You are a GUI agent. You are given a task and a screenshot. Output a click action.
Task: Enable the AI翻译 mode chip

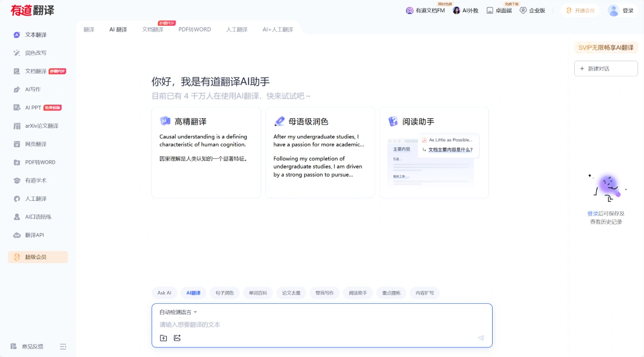[193, 293]
